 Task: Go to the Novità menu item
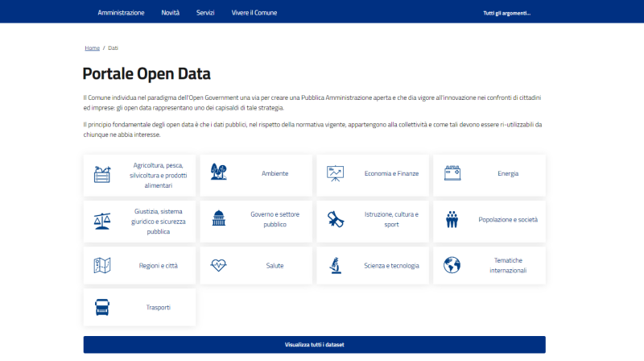170,13
